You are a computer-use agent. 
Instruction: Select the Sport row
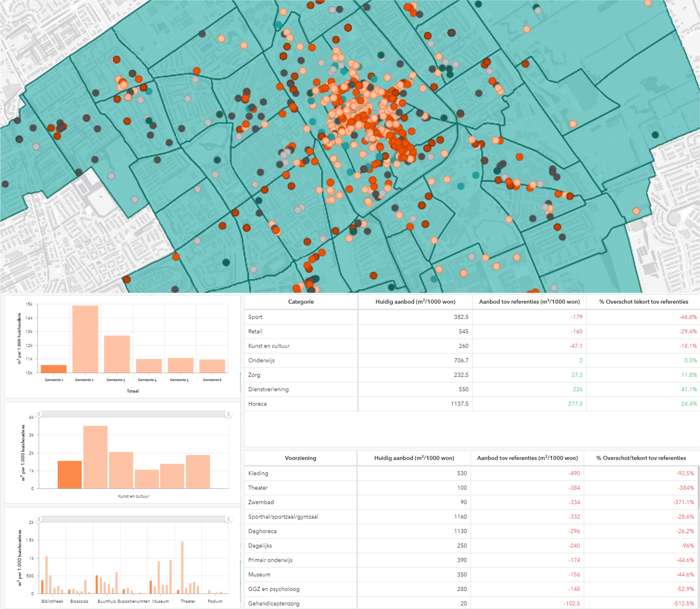(472, 317)
